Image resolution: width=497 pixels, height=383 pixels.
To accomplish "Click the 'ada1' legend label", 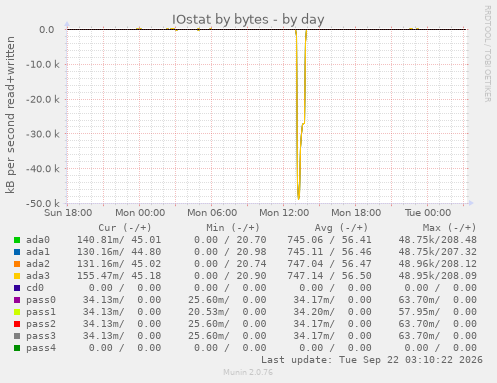I will coord(38,252).
